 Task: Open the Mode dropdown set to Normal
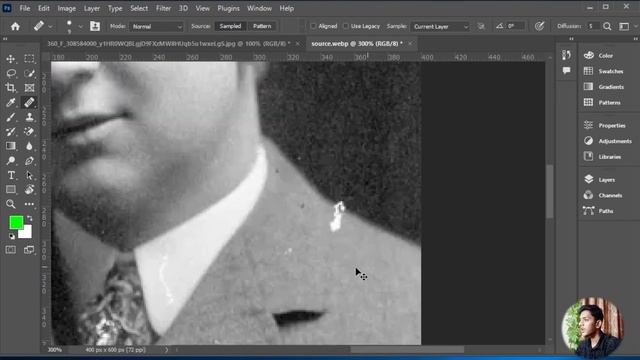156,27
